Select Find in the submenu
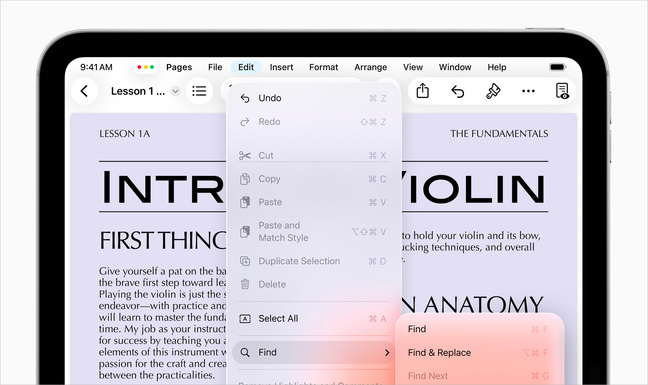648x385 pixels. tap(479, 329)
